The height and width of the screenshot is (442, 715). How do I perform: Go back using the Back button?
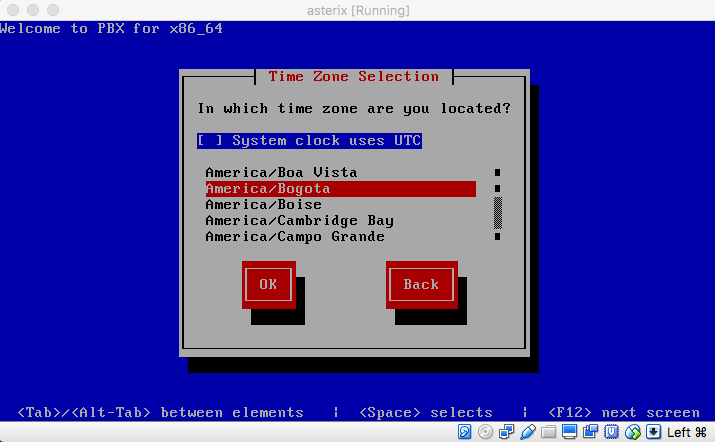click(x=421, y=285)
